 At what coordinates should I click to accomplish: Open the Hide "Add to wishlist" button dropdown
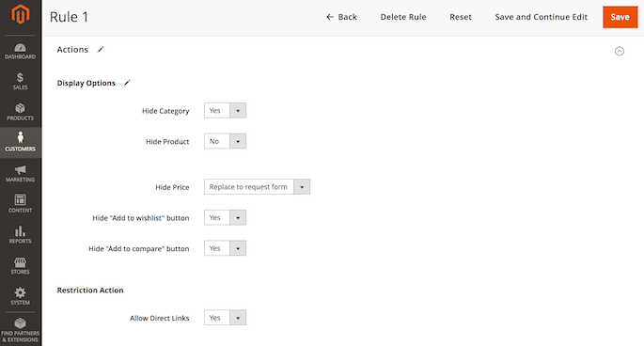[x=225, y=217]
